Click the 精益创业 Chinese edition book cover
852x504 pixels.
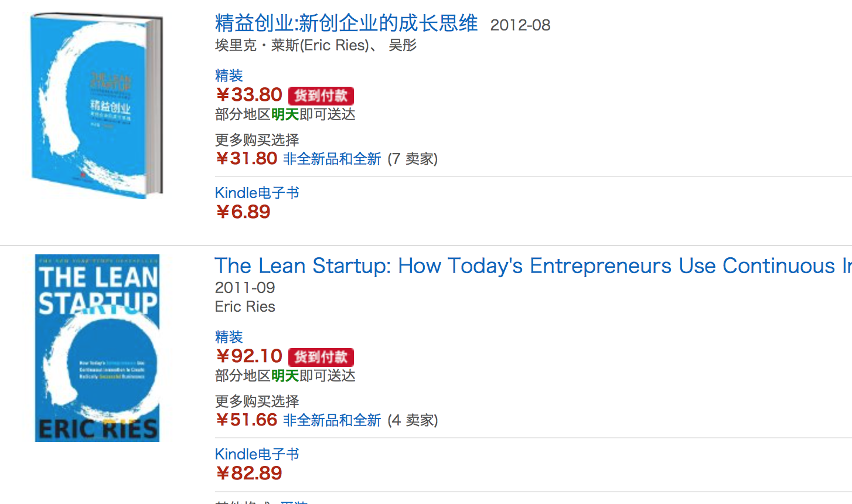97,106
